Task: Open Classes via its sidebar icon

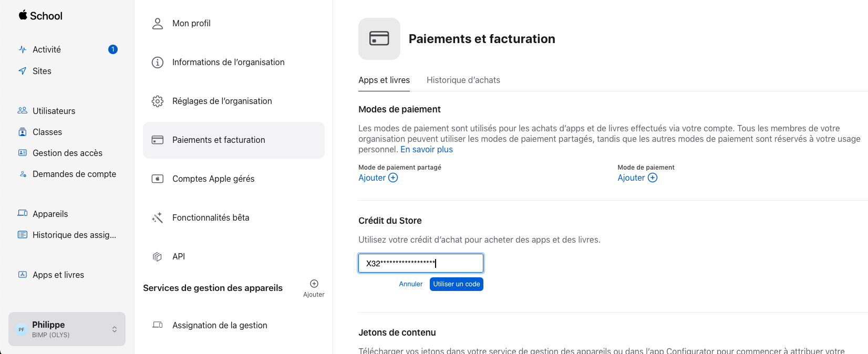Action: click(23, 132)
